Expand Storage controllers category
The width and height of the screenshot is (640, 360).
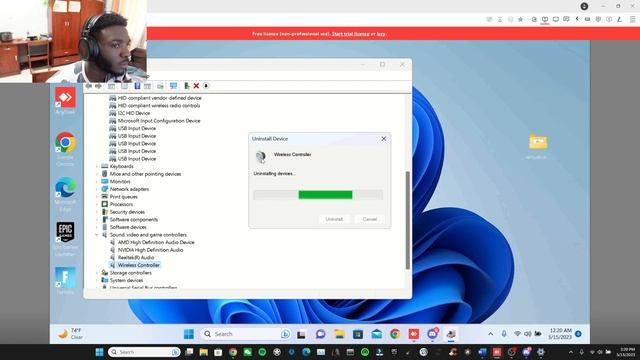pos(97,273)
